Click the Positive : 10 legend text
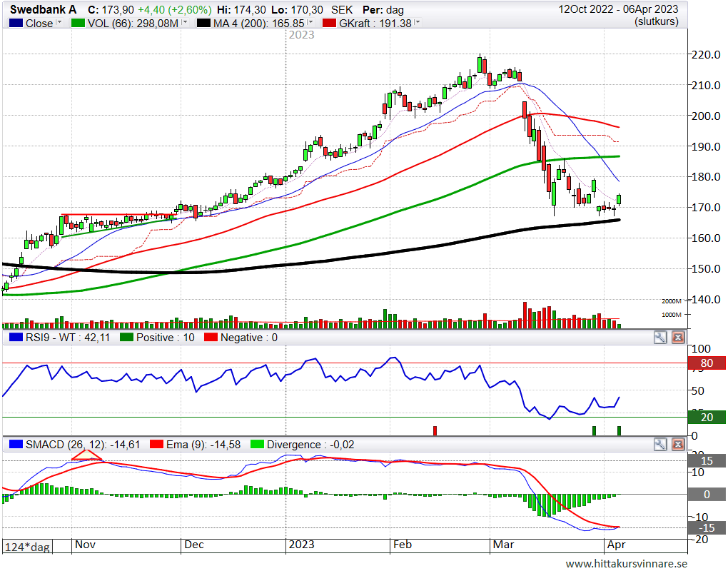The width and height of the screenshot is (728, 571). [166, 338]
